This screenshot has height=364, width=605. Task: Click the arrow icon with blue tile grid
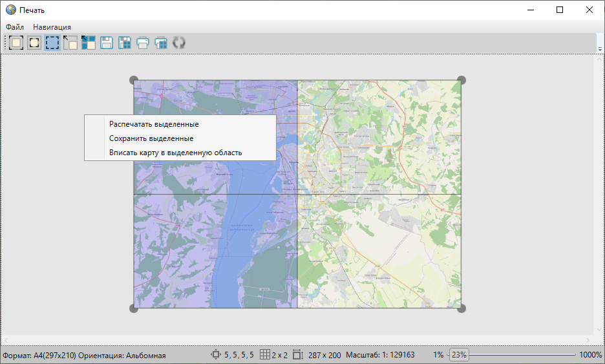(89, 43)
